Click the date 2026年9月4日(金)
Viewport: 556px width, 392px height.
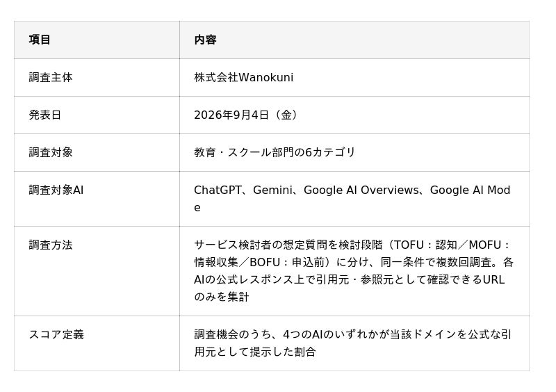point(246,115)
